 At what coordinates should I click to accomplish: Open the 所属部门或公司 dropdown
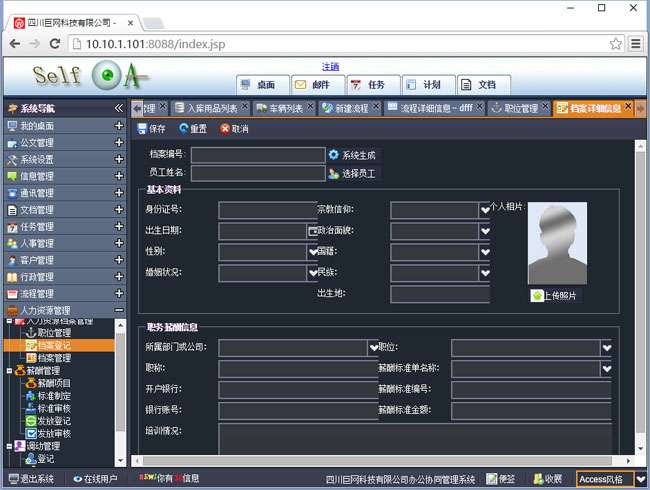point(374,347)
